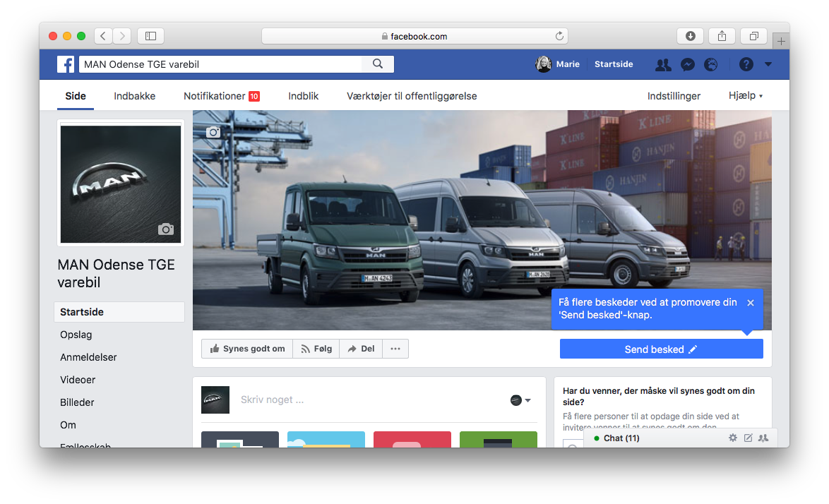Click the Send besked button

(x=662, y=349)
